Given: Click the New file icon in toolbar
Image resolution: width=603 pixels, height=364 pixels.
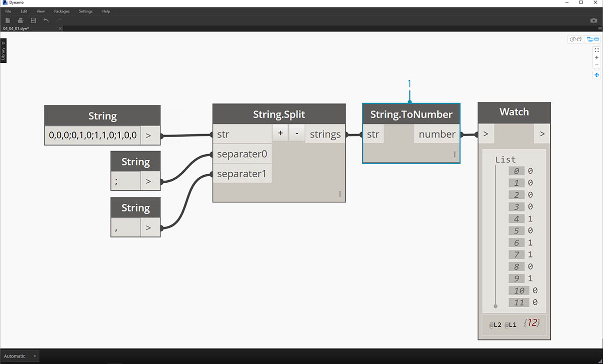Looking at the screenshot, I should (8, 21).
